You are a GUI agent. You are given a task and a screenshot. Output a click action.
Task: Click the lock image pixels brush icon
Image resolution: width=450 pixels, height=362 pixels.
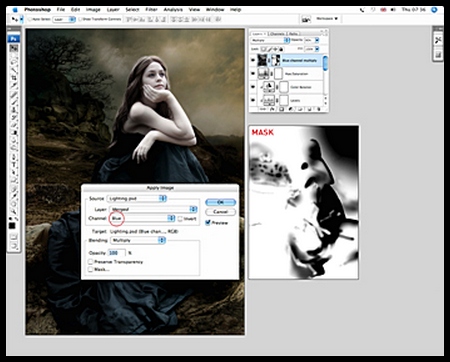pos(269,49)
